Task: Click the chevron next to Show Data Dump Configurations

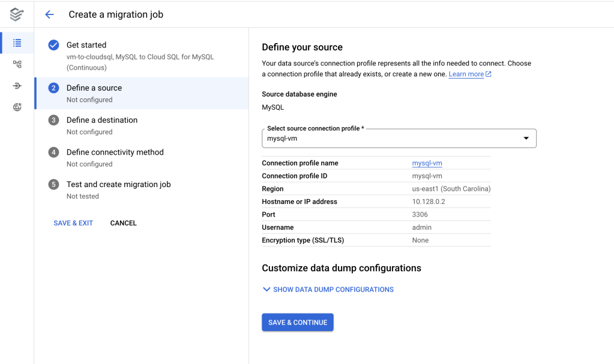Action: (266, 289)
